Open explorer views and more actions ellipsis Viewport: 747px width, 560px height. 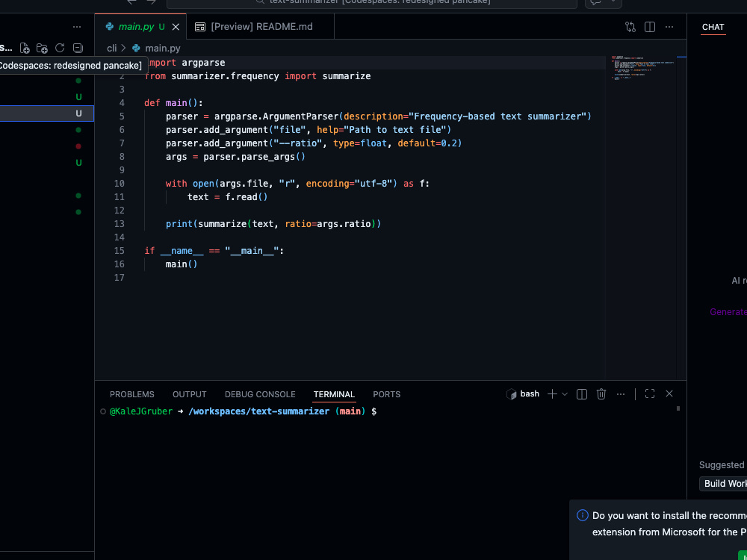pyautogui.click(x=77, y=27)
